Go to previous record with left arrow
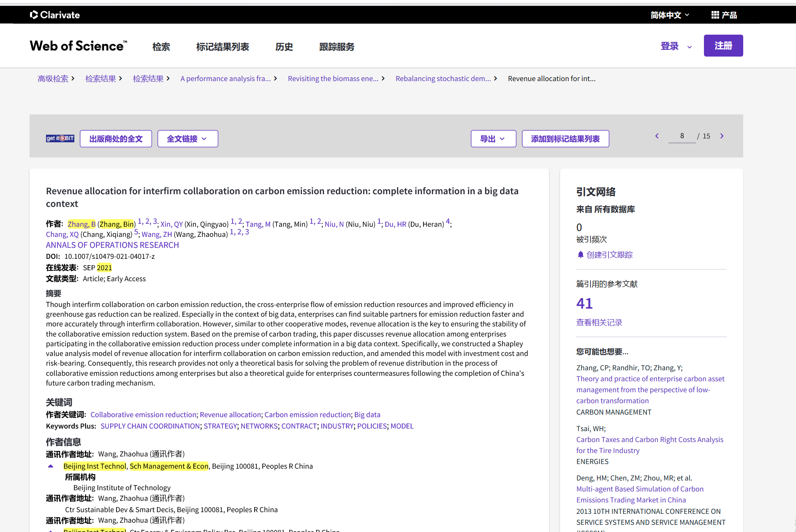 tap(657, 136)
